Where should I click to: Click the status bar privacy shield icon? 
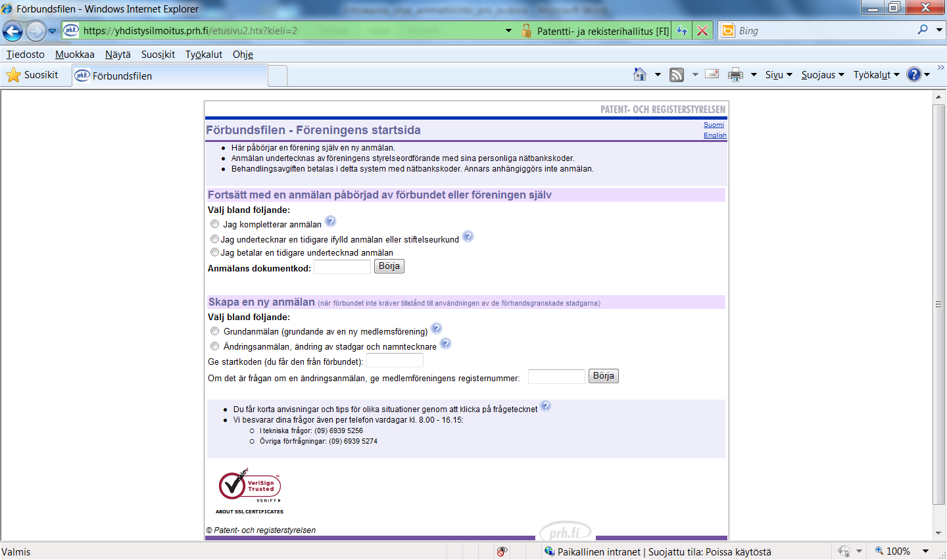(844, 551)
